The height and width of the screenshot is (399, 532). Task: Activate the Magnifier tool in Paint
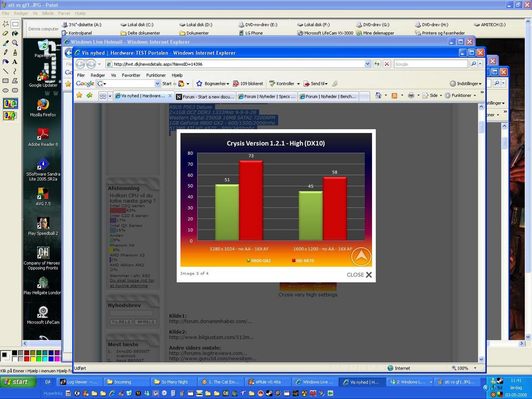point(15,43)
